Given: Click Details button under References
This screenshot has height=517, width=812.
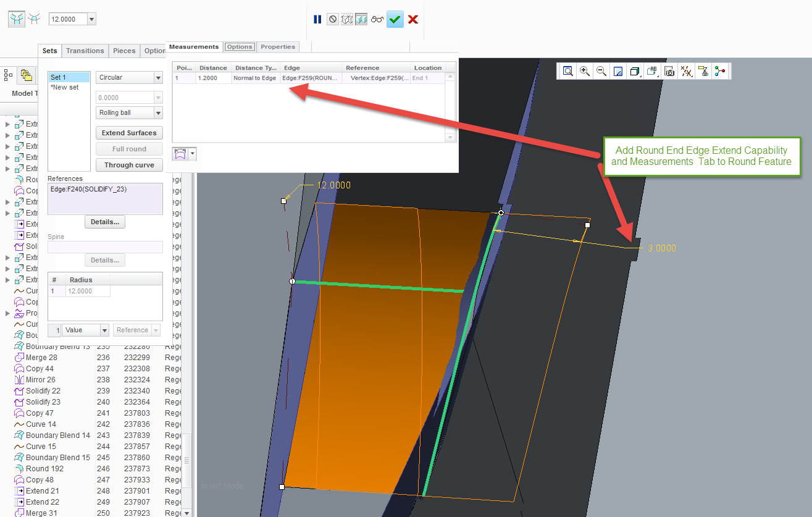Looking at the screenshot, I should coord(105,222).
